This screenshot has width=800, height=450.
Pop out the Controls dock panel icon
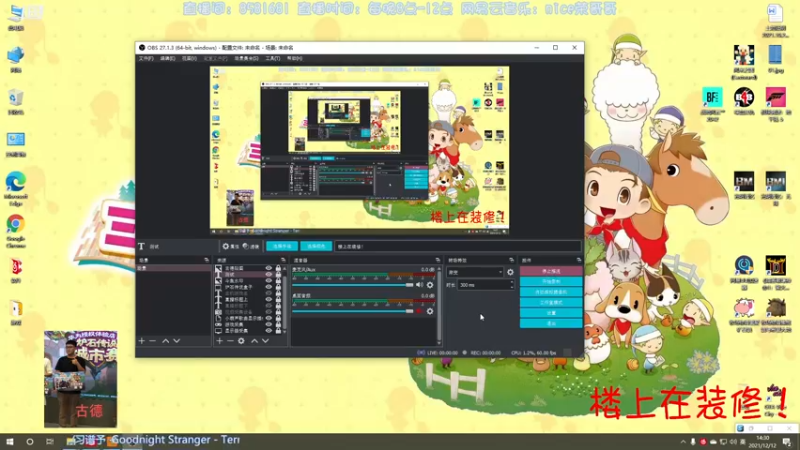pyautogui.click(x=579, y=260)
